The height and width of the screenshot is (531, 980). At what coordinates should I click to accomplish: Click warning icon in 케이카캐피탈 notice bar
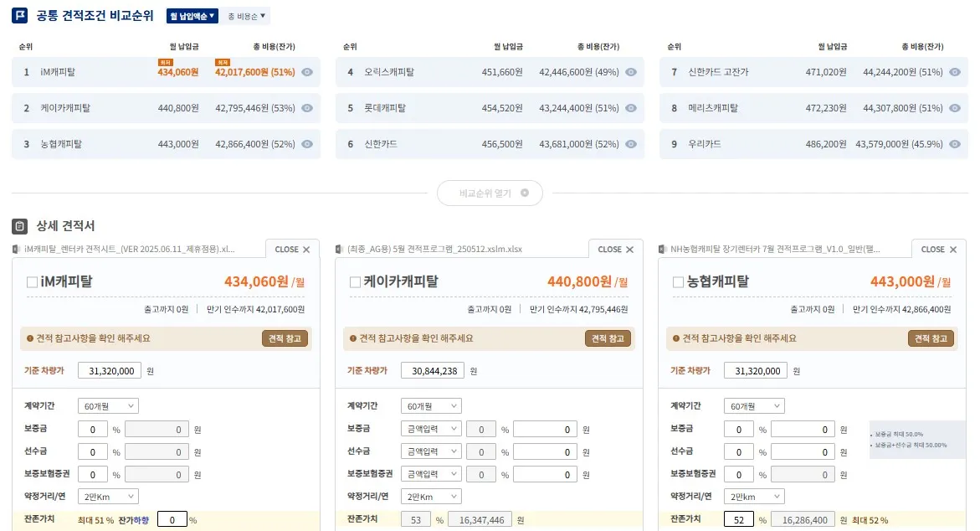[x=353, y=338]
